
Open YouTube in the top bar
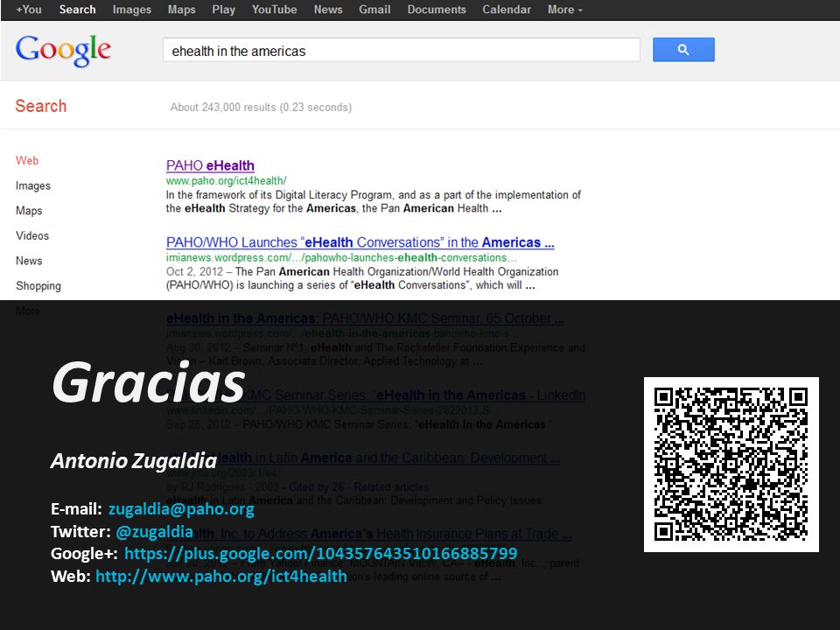(x=274, y=10)
